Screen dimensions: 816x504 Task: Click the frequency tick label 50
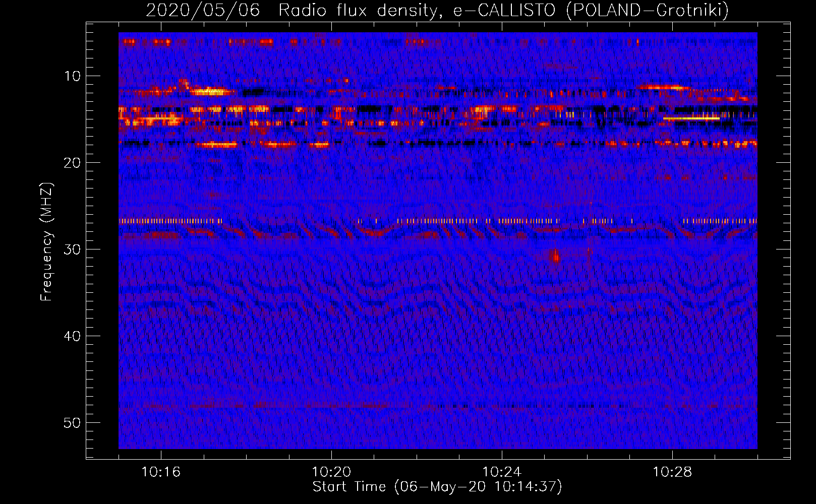click(72, 423)
